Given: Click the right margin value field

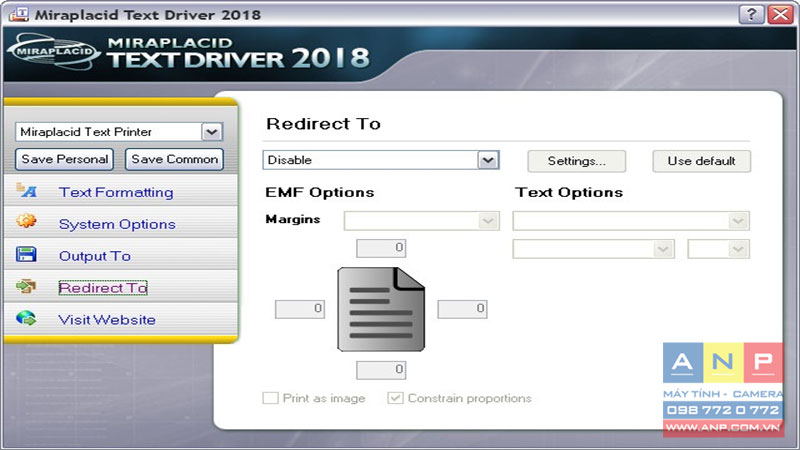Looking at the screenshot, I should [x=462, y=309].
